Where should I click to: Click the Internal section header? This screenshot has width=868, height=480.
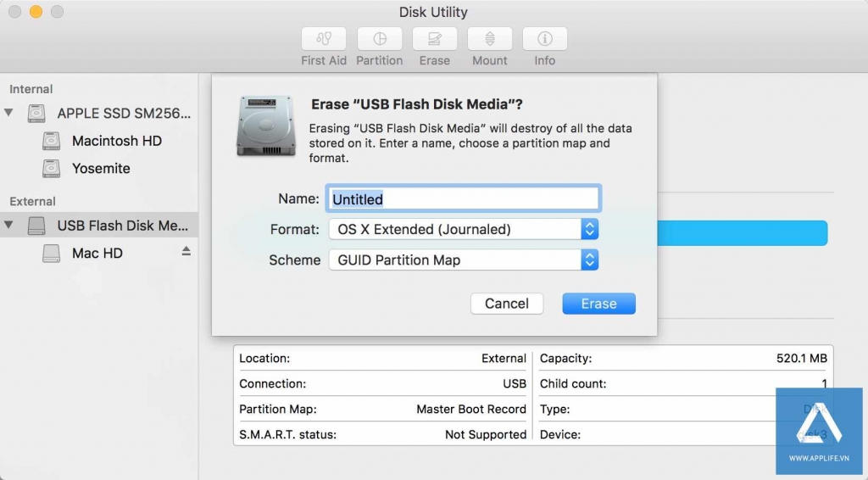coord(31,89)
